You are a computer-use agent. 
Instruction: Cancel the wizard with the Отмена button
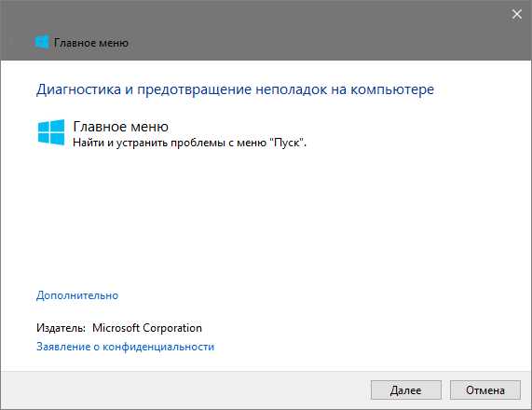click(485, 390)
